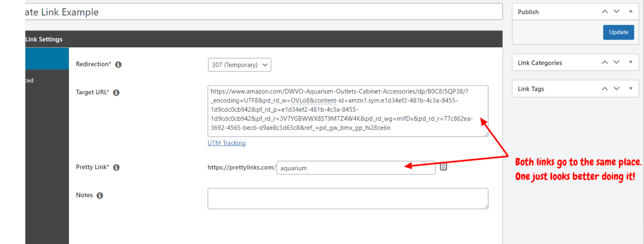Expand the Link Categories panel
The image size is (644, 244).
click(x=631, y=62)
